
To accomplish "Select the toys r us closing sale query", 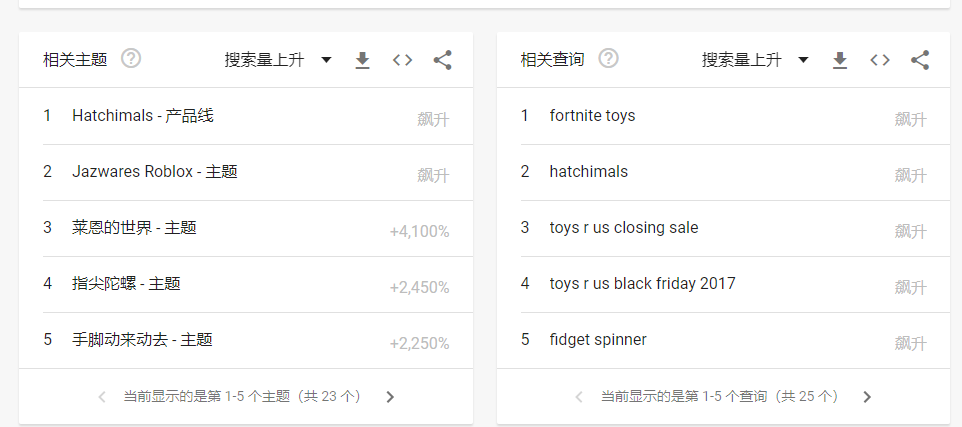I will coord(624,228).
